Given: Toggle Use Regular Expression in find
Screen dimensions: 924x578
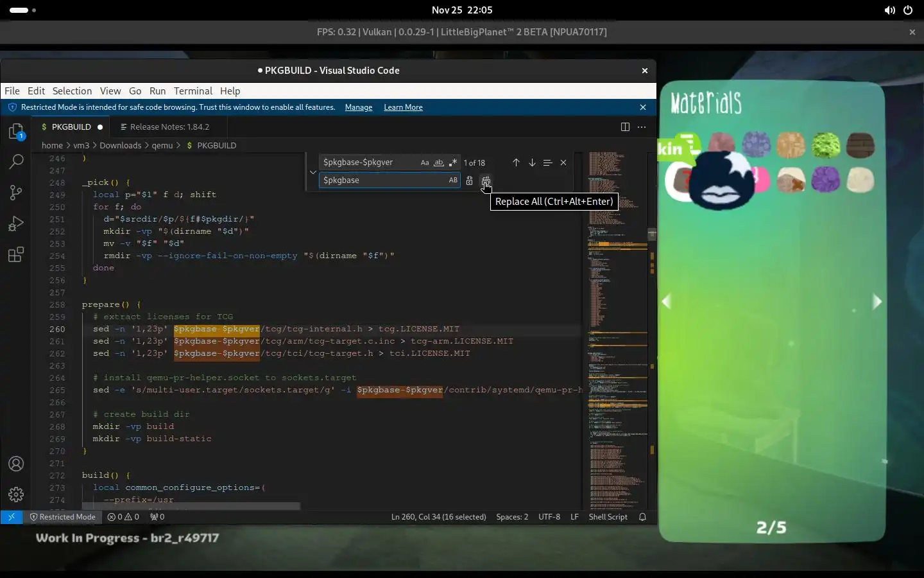Looking at the screenshot, I should click(x=453, y=162).
